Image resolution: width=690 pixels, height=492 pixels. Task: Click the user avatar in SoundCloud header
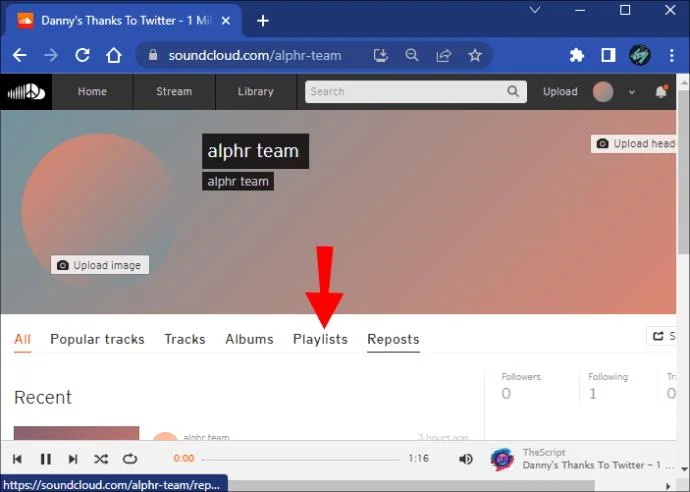[603, 92]
